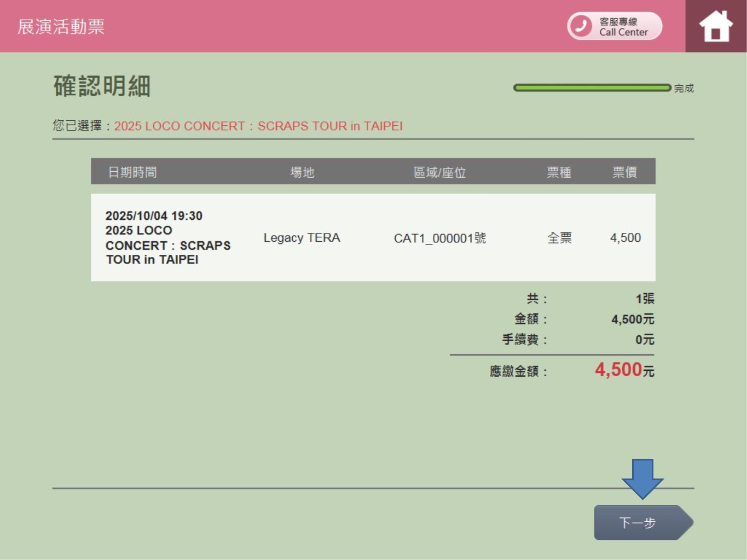Click the phone icon in Call Center

pos(581,26)
